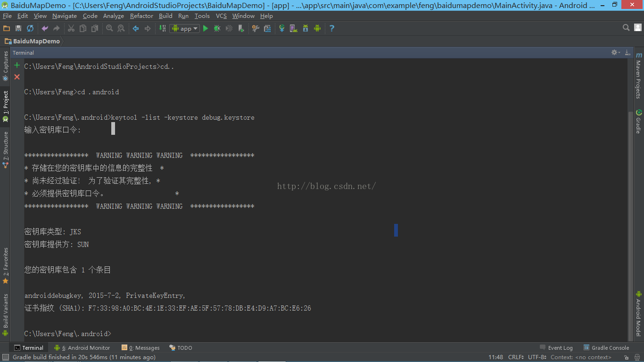This screenshot has width=644, height=362.
Task: Click the Search Everywhere magnifier at top right
Action: (x=626, y=28)
